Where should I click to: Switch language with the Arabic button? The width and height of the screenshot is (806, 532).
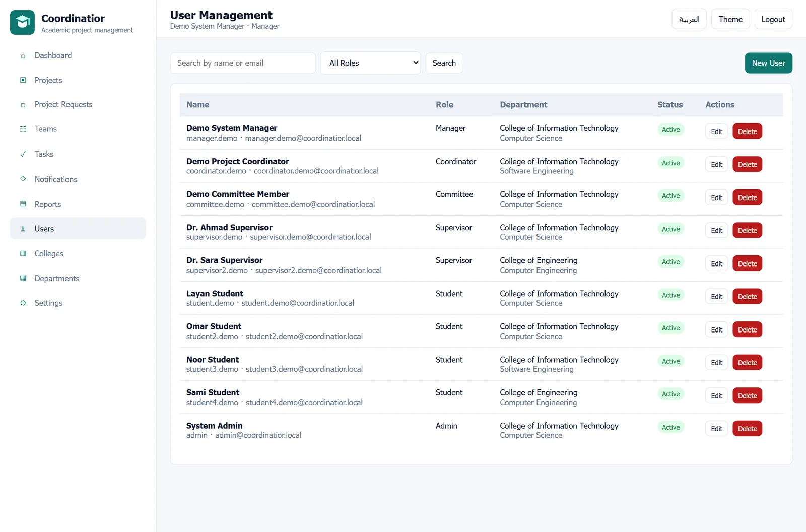click(x=689, y=19)
